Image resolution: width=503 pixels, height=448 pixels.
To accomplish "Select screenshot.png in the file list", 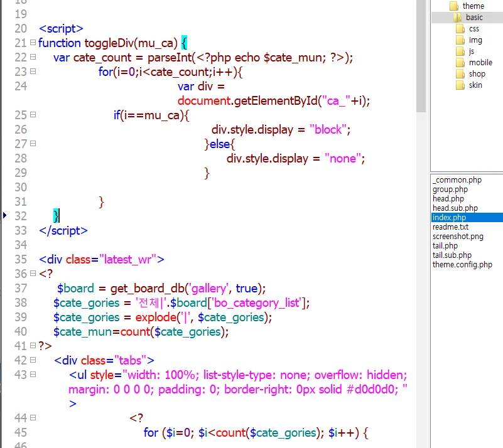I will [x=458, y=236].
